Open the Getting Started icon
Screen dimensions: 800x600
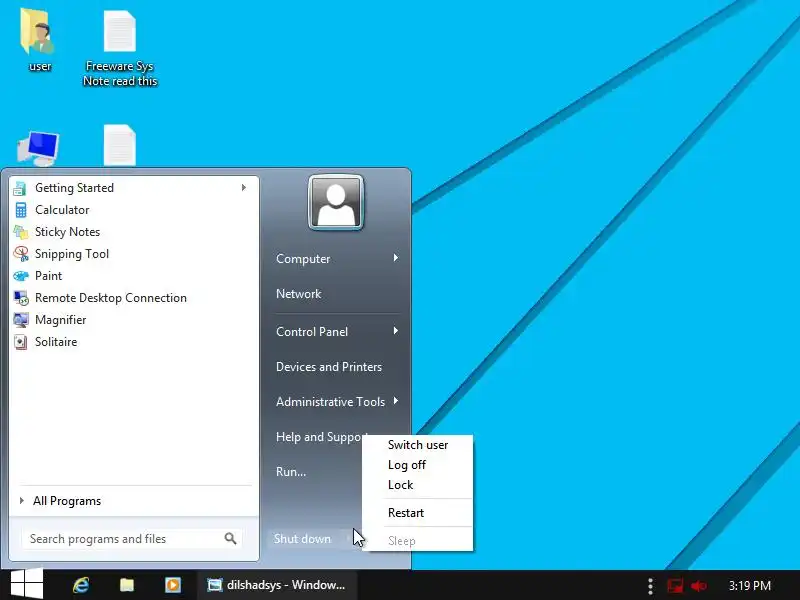click(x=20, y=188)
